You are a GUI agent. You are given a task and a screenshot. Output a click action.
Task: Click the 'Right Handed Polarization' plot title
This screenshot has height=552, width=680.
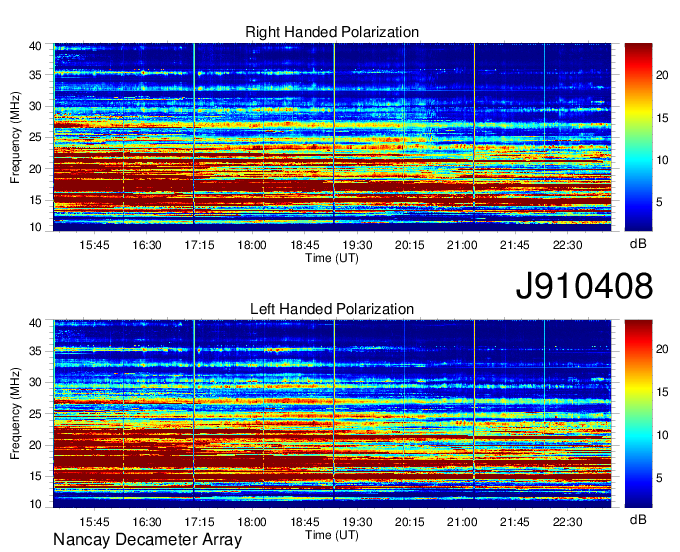click(x=332, y=32)
